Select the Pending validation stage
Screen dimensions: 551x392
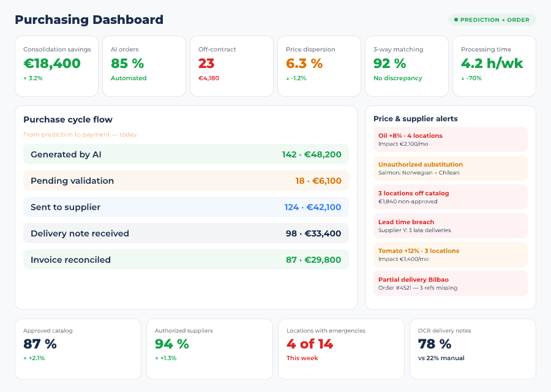click(186, 181)
